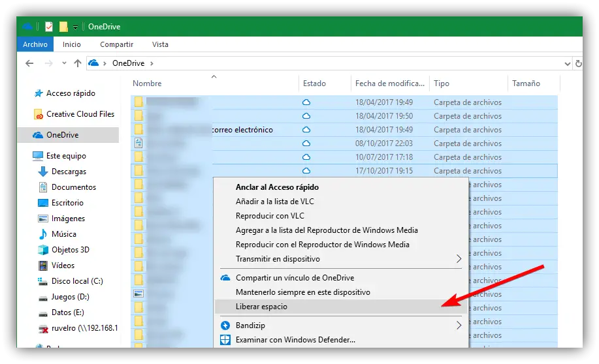599x364 pixels.
Task: Click the OneDrive cloud icon in title bar
Action: coord(27,27)
